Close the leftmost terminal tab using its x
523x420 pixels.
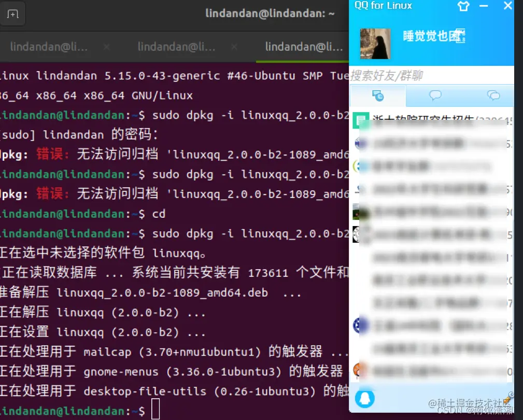coord(107,47)
